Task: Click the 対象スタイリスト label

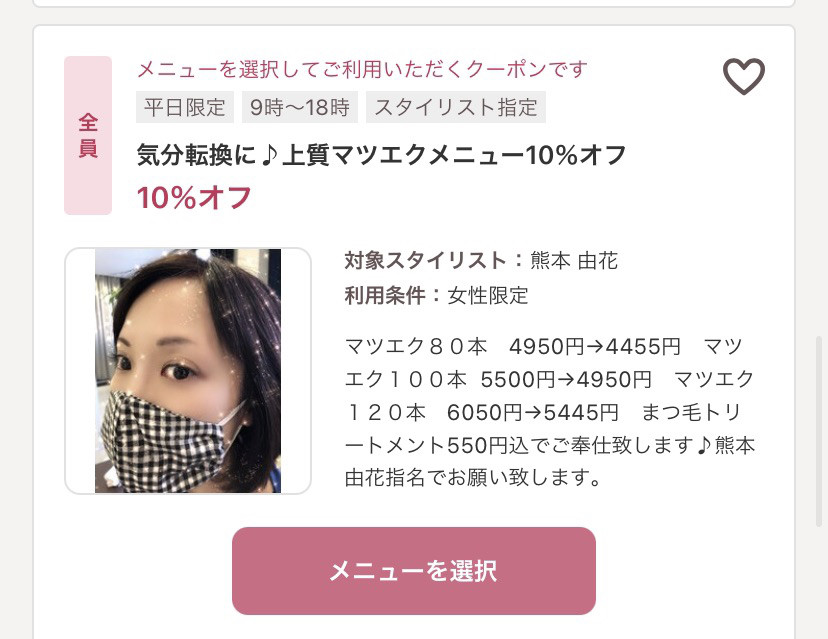Action: (426, 261)
